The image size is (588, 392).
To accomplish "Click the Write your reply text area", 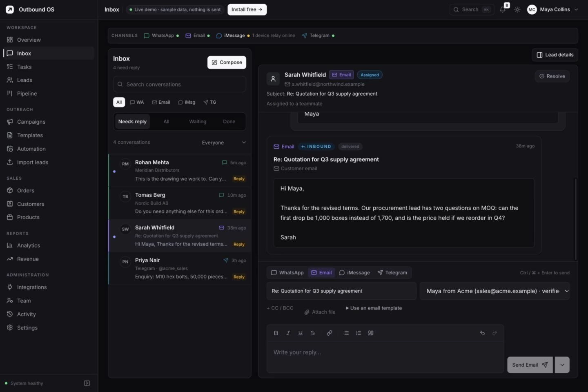I will click(385, 356).
